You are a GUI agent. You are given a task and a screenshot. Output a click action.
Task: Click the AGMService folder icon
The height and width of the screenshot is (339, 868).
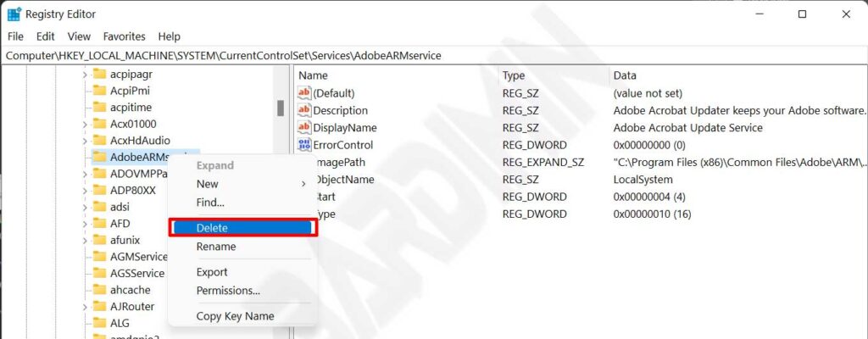(x=99, y=257)
